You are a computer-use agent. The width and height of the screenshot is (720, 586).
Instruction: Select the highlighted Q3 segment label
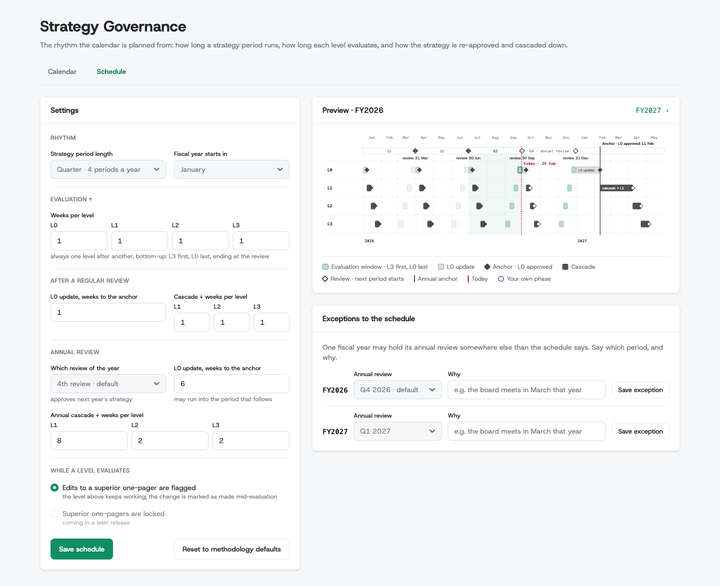[x=495, y=151]
